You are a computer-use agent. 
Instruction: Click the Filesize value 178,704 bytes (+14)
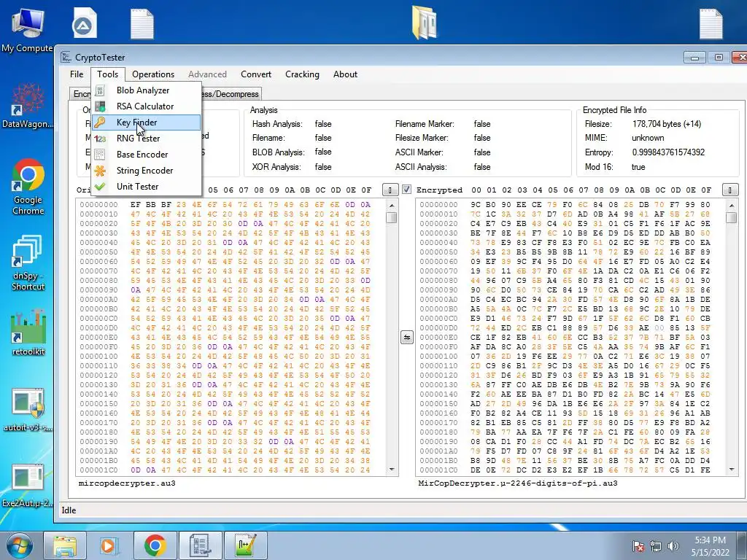pyautogui.click(x=667, y=124)
